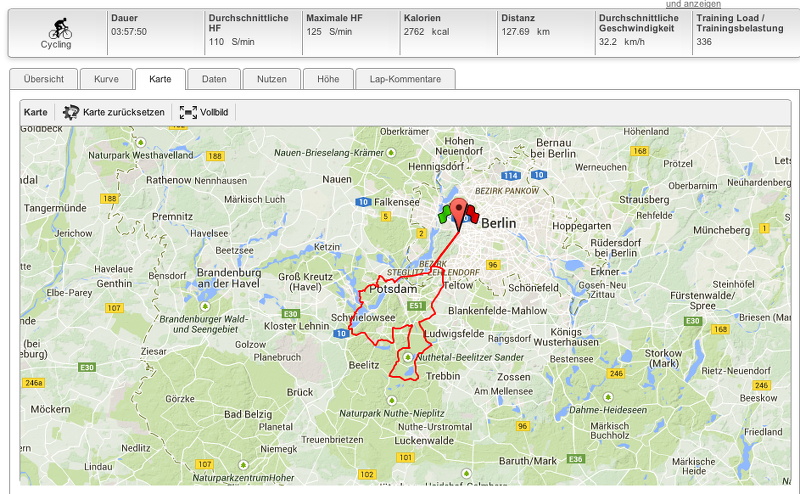This screenshot has width=800, height=494.
Task: Click the Karte zurücksetzen reset icon
Action: 71,112
